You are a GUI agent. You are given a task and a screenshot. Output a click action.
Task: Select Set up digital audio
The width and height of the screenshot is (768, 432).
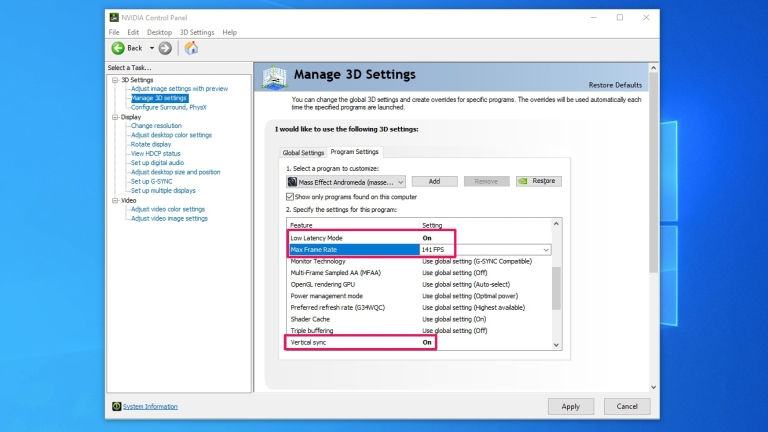click(157, 163)
